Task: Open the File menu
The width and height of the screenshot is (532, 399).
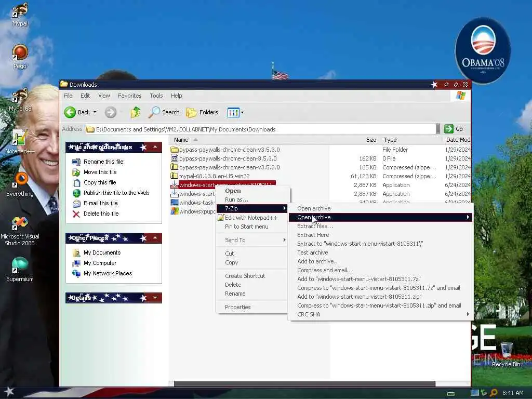Action: [68, 96]
